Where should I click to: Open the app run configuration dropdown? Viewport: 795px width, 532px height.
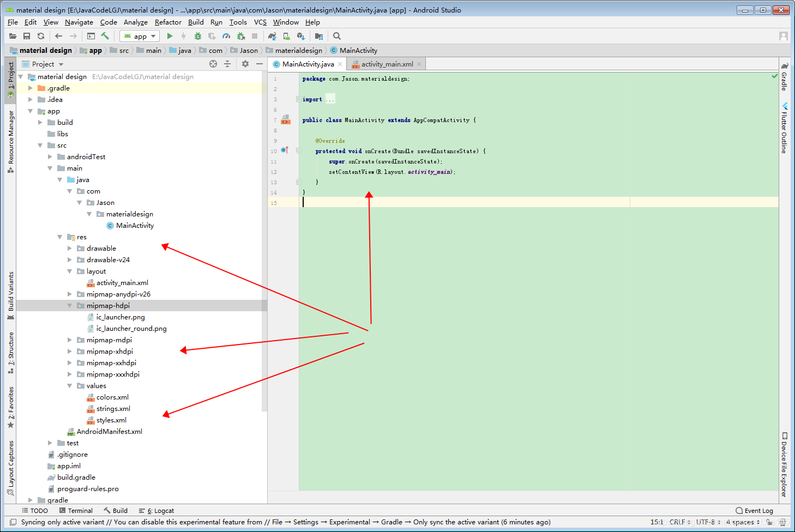(140, 36)
